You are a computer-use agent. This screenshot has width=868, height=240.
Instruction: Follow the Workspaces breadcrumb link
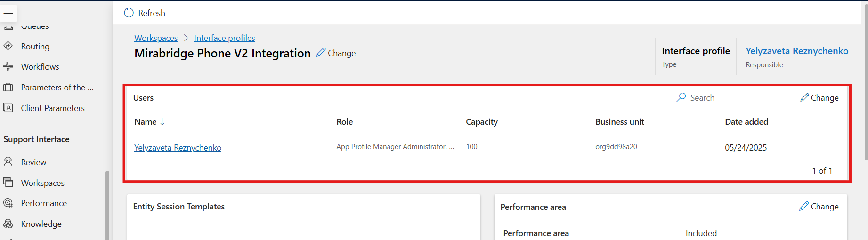pos(156,38)
